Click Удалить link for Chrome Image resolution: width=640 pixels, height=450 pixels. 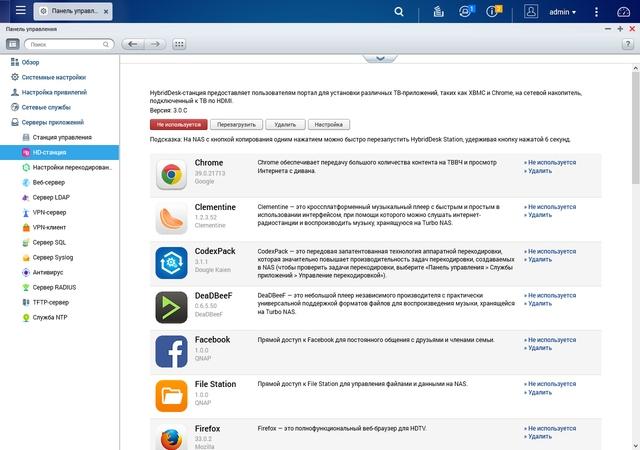[x=538, y=171]
